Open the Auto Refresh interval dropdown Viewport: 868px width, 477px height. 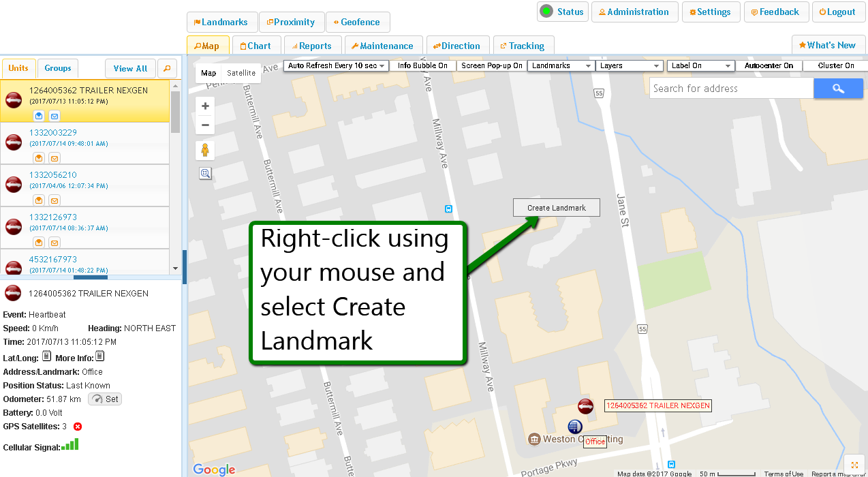coord(336,66)
